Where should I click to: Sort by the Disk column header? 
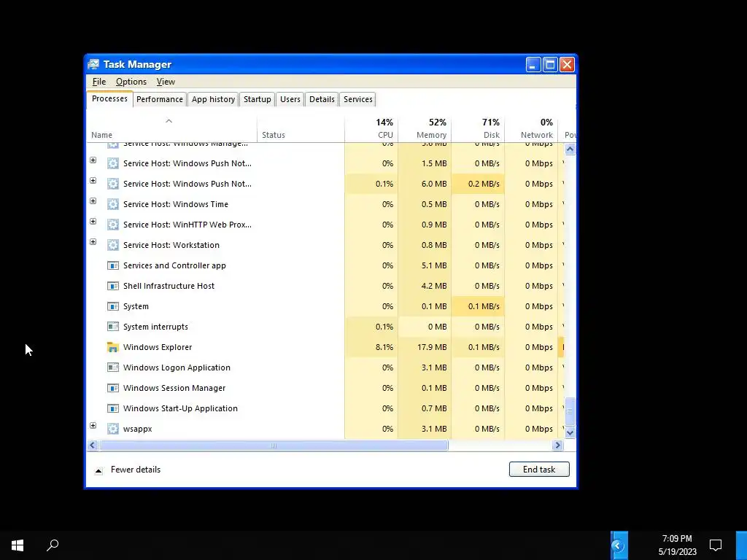(478, 129)
